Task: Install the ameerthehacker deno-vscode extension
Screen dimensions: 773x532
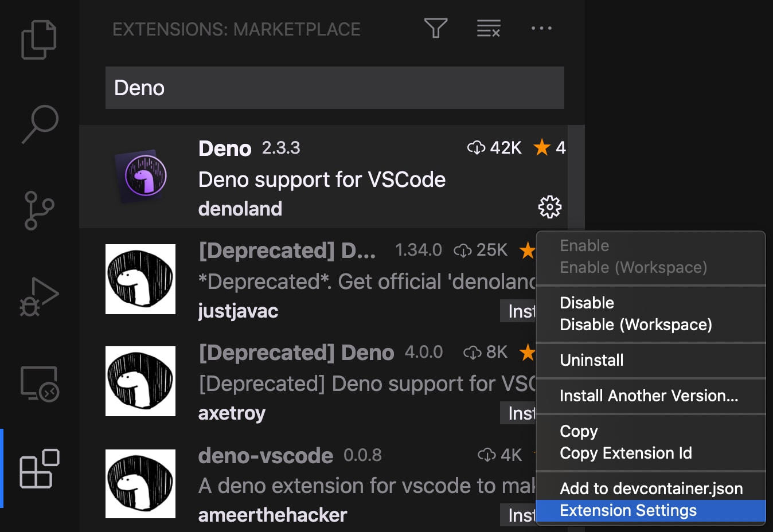Action: pyautogui.click(x=519, y=515)
